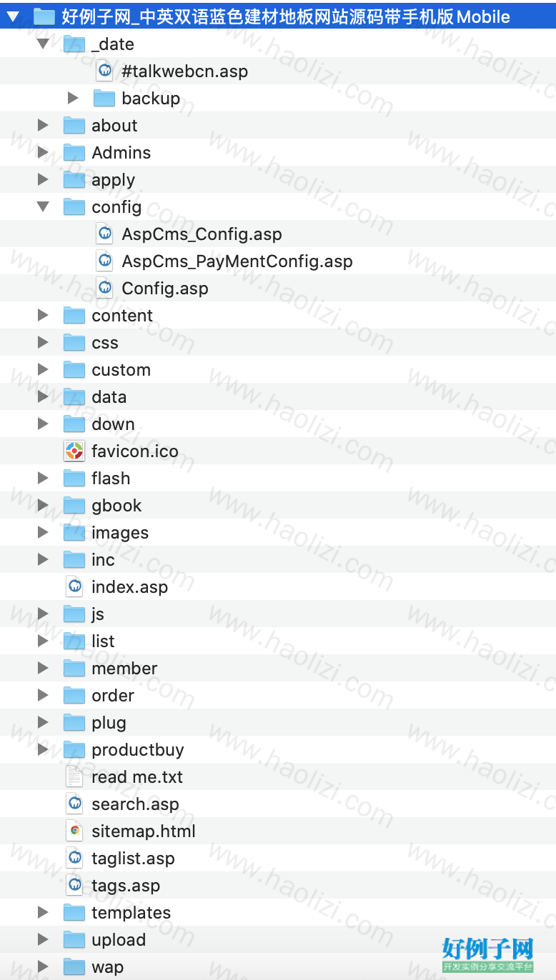Select the search.asp file
Image resolution: width=556 pixels, height=980 pixels.
click(135, 804)
